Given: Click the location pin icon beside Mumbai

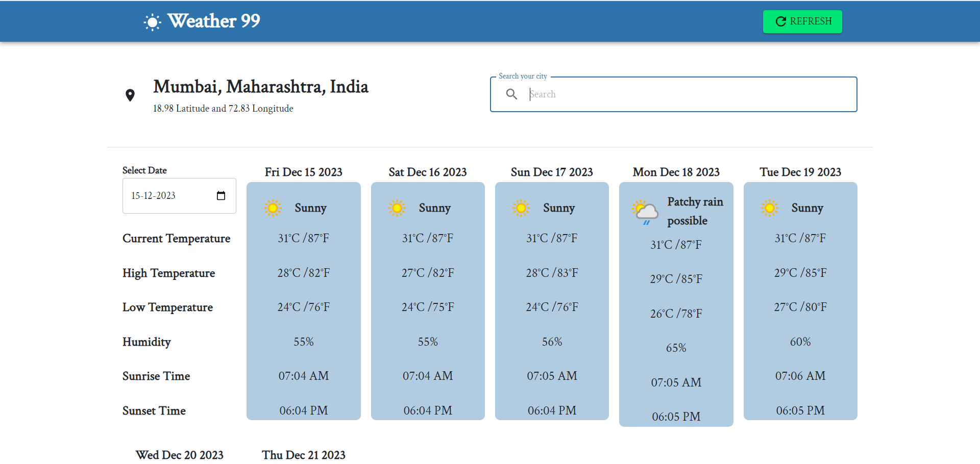Looking at the screenshot, I should pyautogui.click(x=130, y=94).
